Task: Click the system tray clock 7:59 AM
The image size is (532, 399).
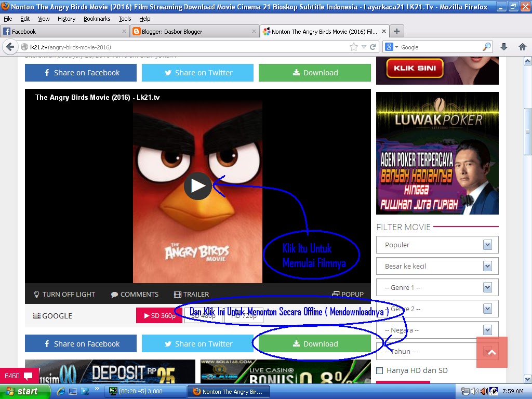Action: (x=513, y=391)
